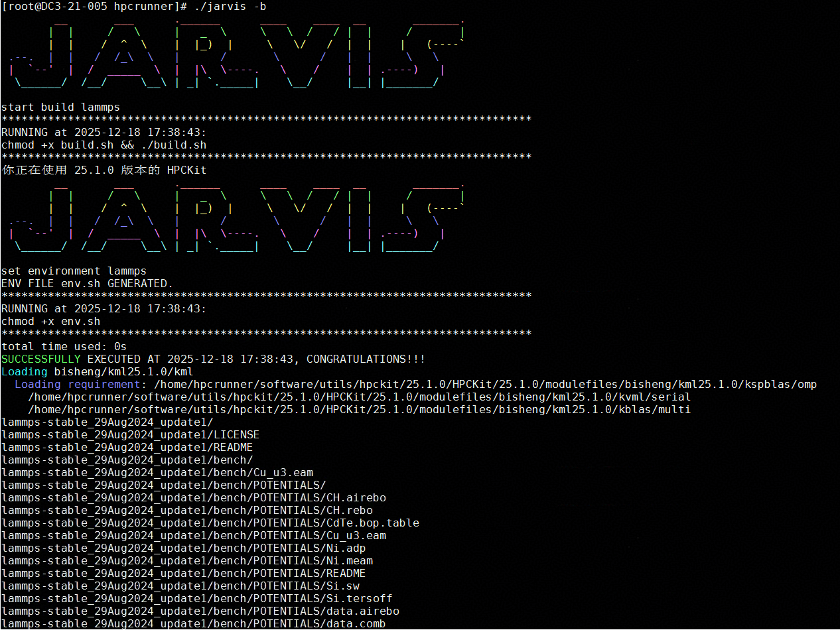Click the Chinese HPCKit 25.1.0 version message
The height and width of the screenshot is (630, 840).
pos(104,170)
